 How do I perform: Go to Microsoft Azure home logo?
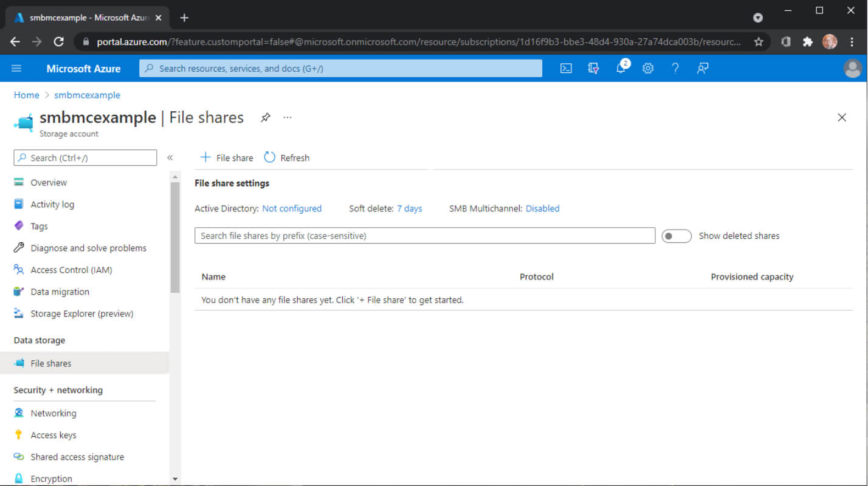83,69
